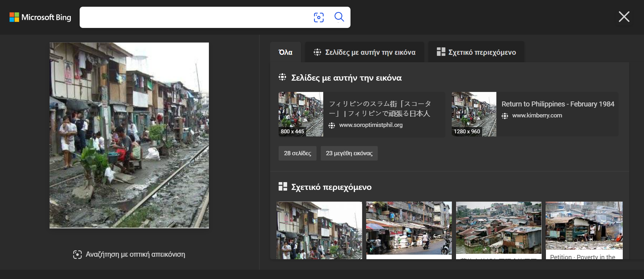Image resolution: width=644 pixels, height=279 pixels.
Task: Open the related image with motorcycle street
Action: [x=409, y=228]
